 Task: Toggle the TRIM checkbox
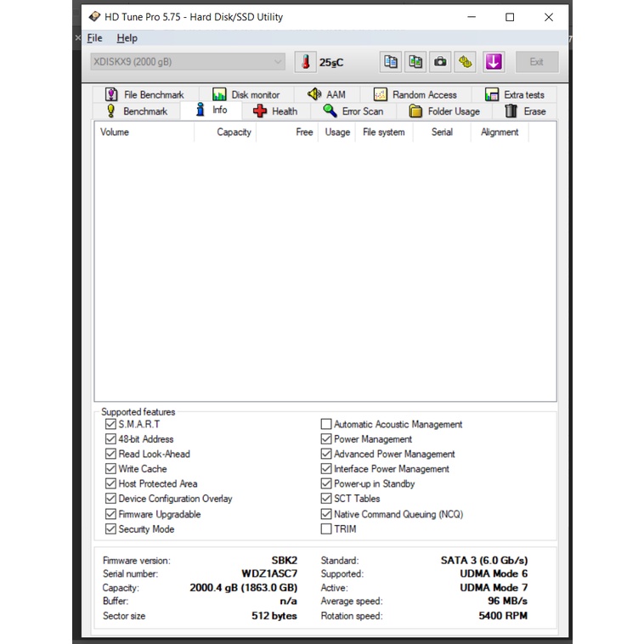click(x=326, y=529)
